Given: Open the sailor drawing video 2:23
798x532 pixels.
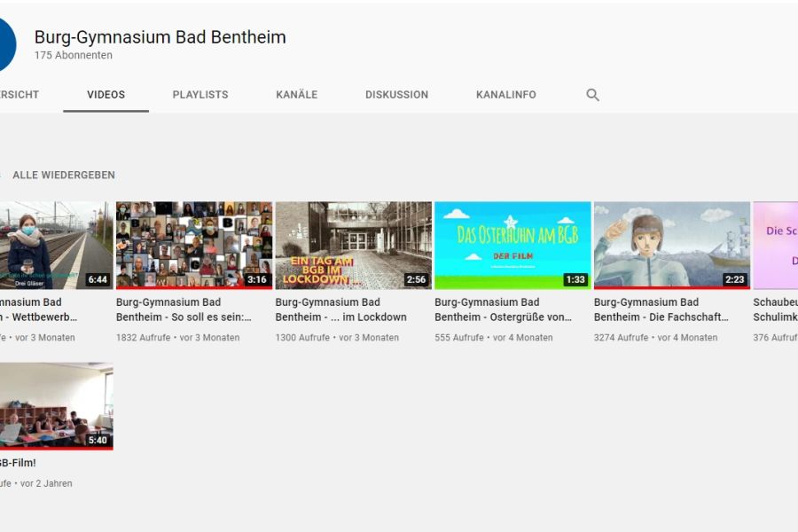Looking at the screenshot, I should [x=672, y=246].
